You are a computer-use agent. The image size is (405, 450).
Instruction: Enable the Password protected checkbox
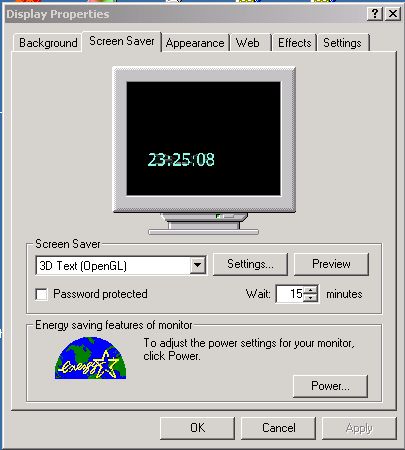(41, 294)
